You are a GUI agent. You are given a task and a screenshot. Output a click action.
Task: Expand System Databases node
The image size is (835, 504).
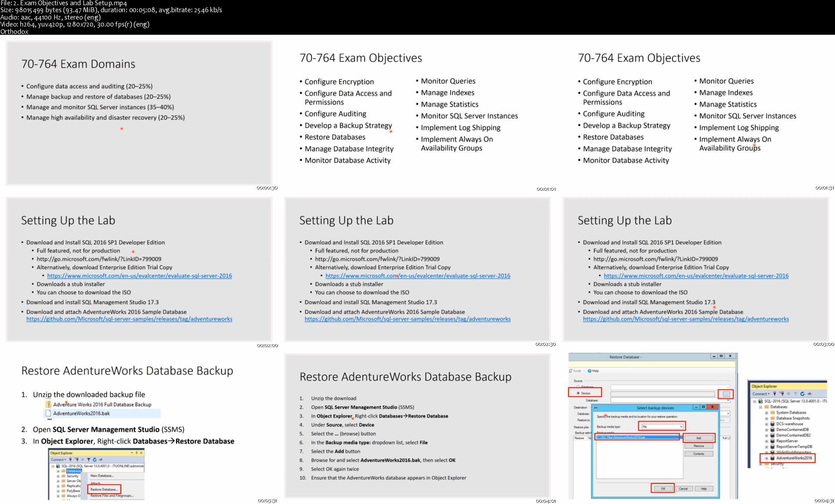[766, 412]
